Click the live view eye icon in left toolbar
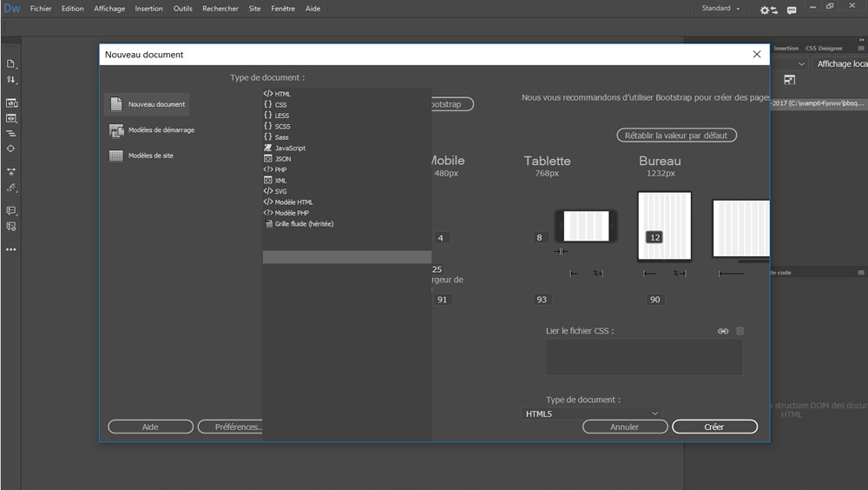868x490 pixels. point(11,117)
